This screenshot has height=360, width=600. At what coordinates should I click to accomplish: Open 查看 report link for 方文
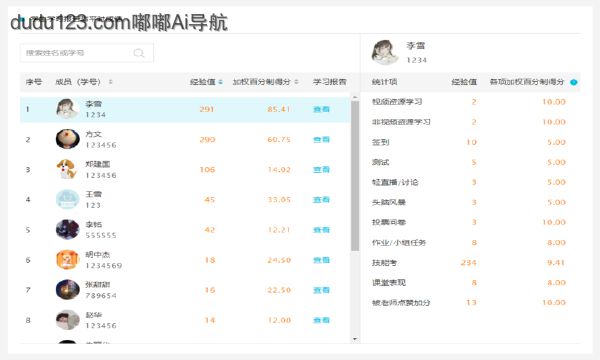point(321,140)
